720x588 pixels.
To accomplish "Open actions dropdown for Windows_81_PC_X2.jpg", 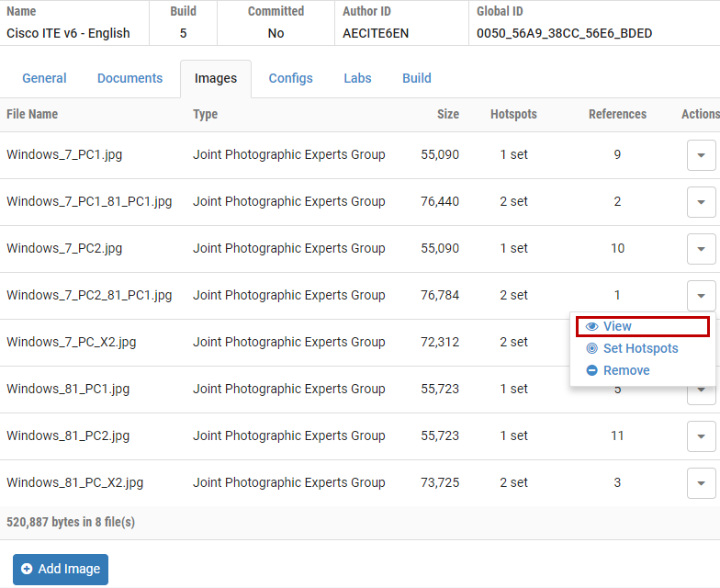I will click(702, 483).
